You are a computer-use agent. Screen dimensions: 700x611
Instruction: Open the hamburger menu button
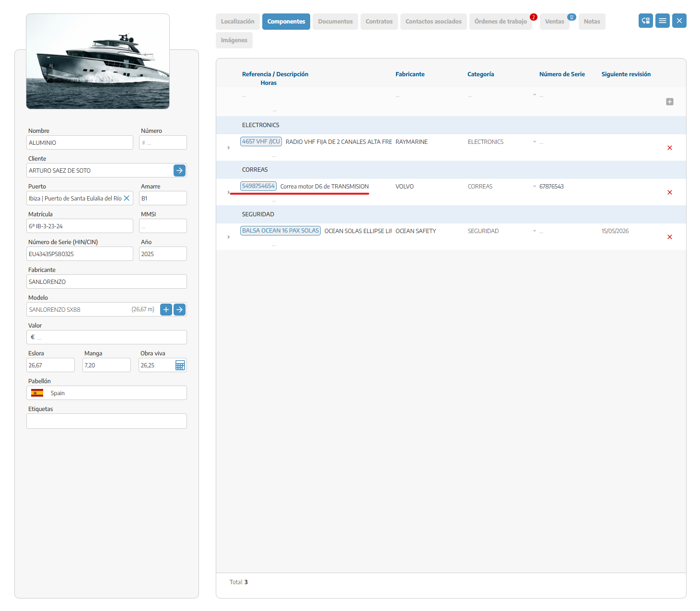(x=663, y=21)
